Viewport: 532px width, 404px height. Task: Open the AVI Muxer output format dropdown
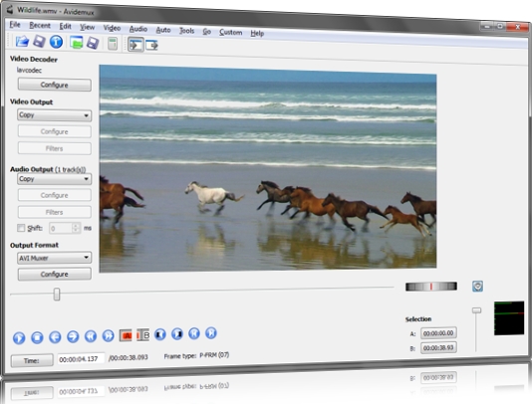pos(54,258)
